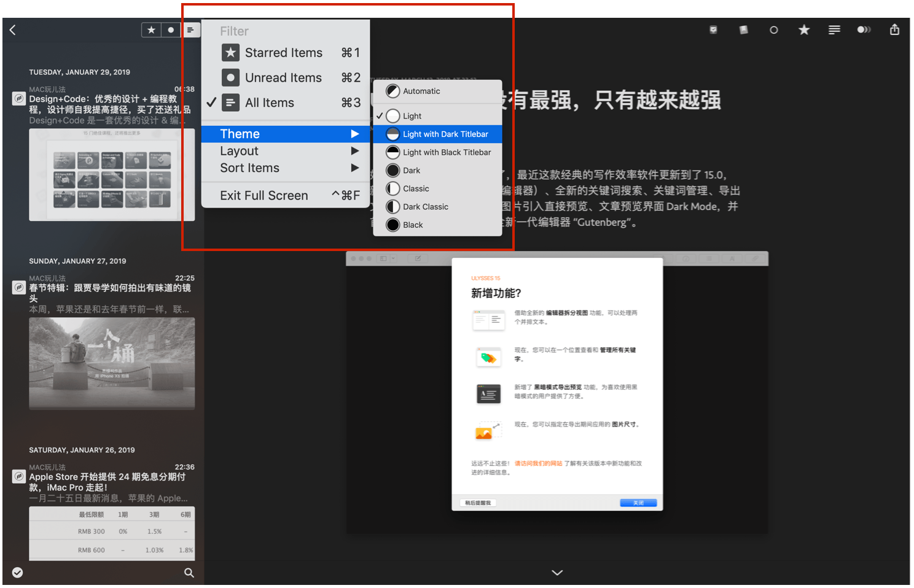The width and height of the screenshot is (914, 588).
Task: Go back with the left chevron
Action: pos(13,29)
